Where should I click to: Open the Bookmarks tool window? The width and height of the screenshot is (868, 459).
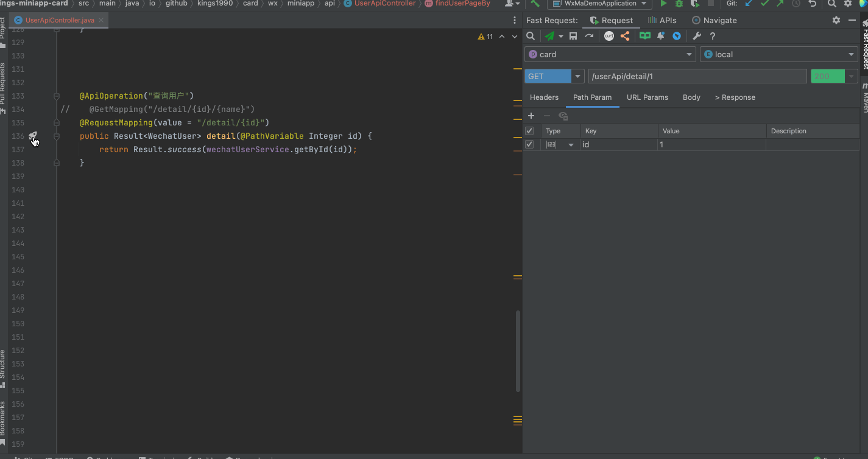(x=4, y=422)
